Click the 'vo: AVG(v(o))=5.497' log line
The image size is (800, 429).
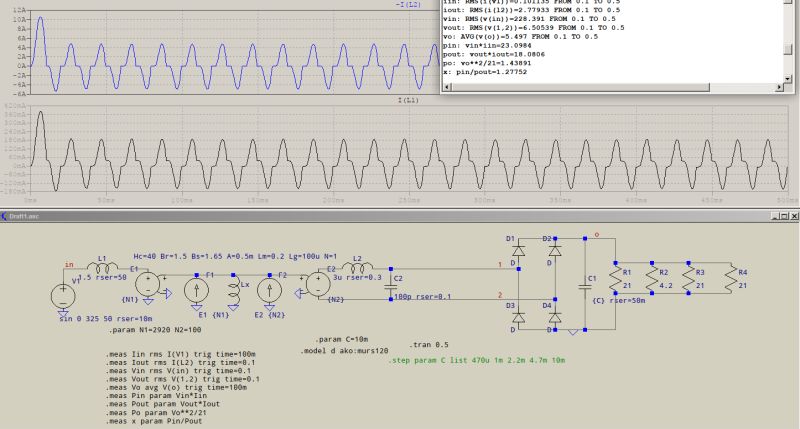[x=520, y=37]
